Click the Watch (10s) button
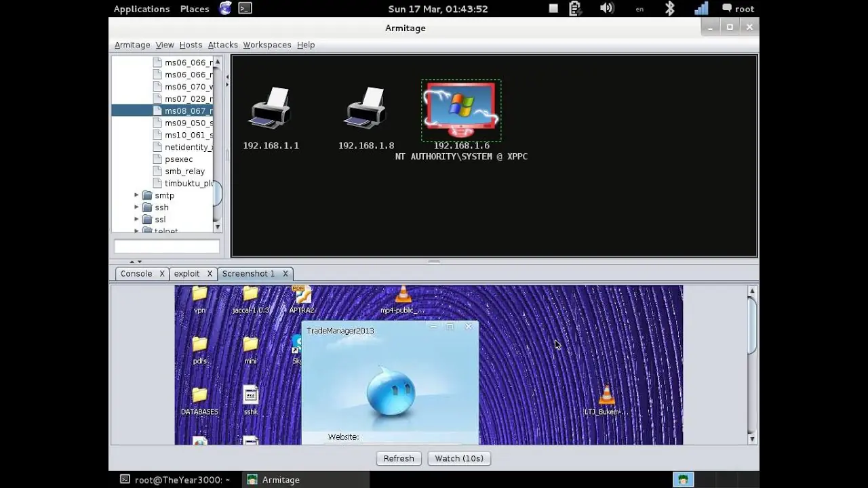868x488 pixels. click(x=459, y=458)
